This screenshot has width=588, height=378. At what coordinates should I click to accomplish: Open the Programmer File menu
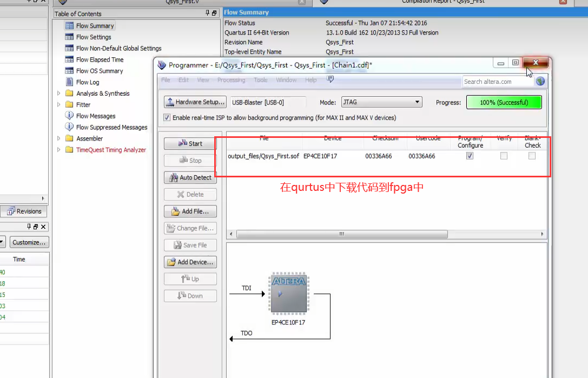[166, 80]
